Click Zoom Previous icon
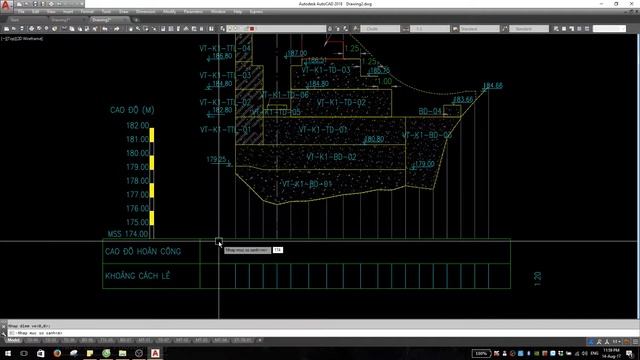 (x=154, y=29)
